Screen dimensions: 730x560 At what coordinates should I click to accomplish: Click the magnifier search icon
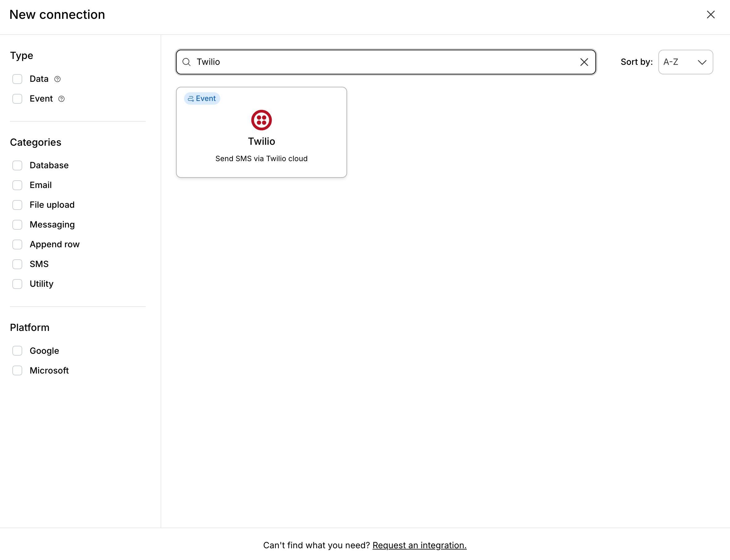click(x=187, y=62)
